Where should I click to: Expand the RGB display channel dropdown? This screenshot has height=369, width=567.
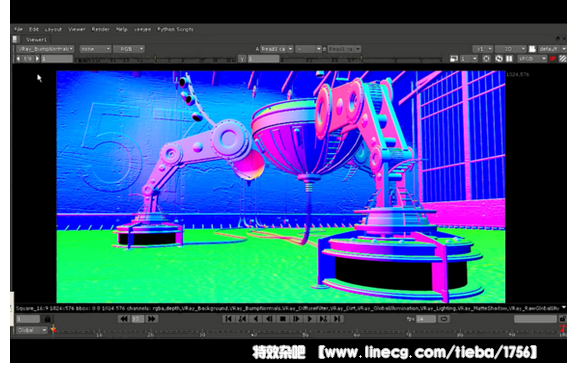(129, 49)
